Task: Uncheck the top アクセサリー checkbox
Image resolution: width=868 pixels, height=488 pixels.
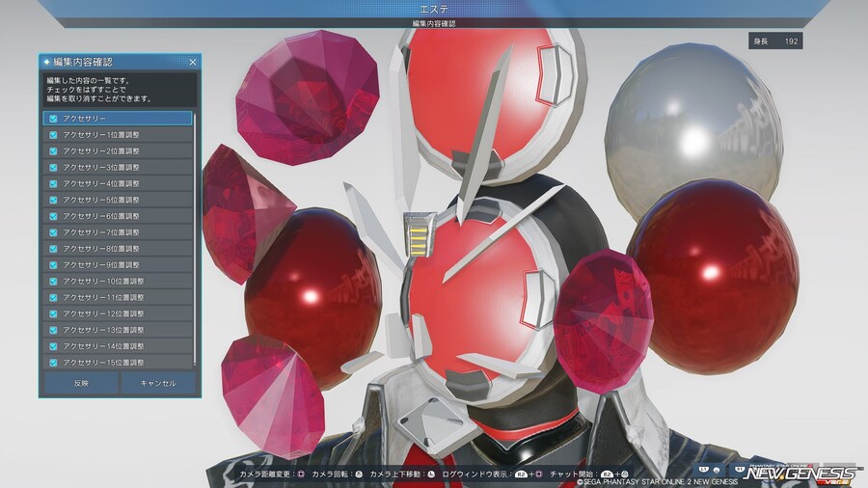Action: [x=53, y=118]
